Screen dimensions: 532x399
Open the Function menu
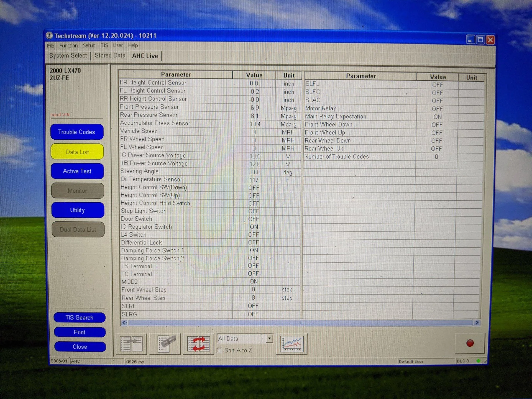coord(68,45)
